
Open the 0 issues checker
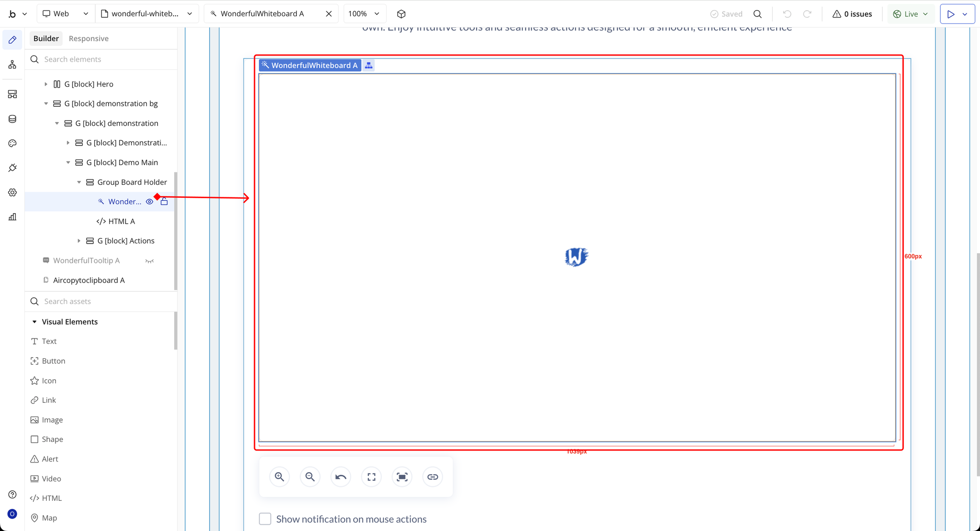[852, 14]
